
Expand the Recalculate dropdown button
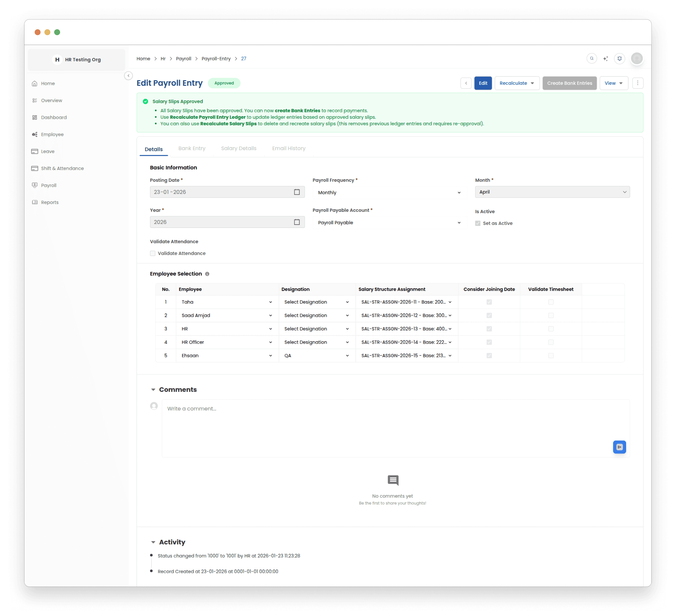pyautogui.click(x=517, y=83)
